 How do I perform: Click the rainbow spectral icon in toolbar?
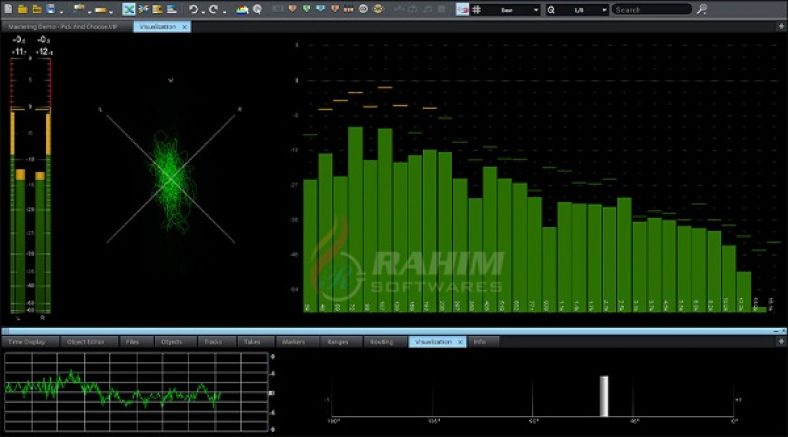click(x=242, y=9)
